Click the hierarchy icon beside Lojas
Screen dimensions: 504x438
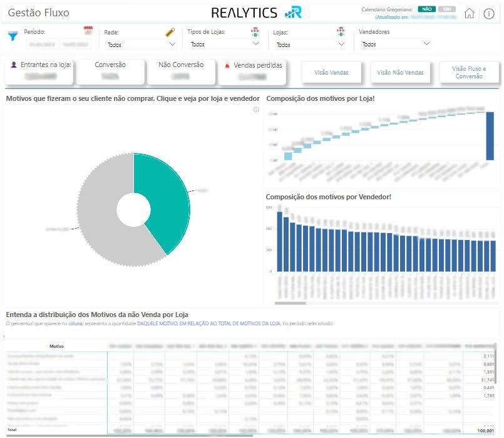click(x=341, y=32)
